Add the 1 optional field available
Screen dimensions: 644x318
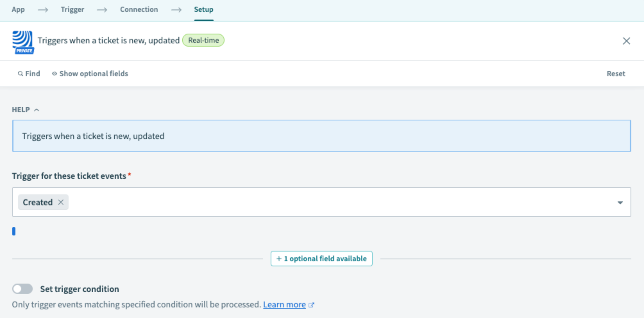point(321,259)
